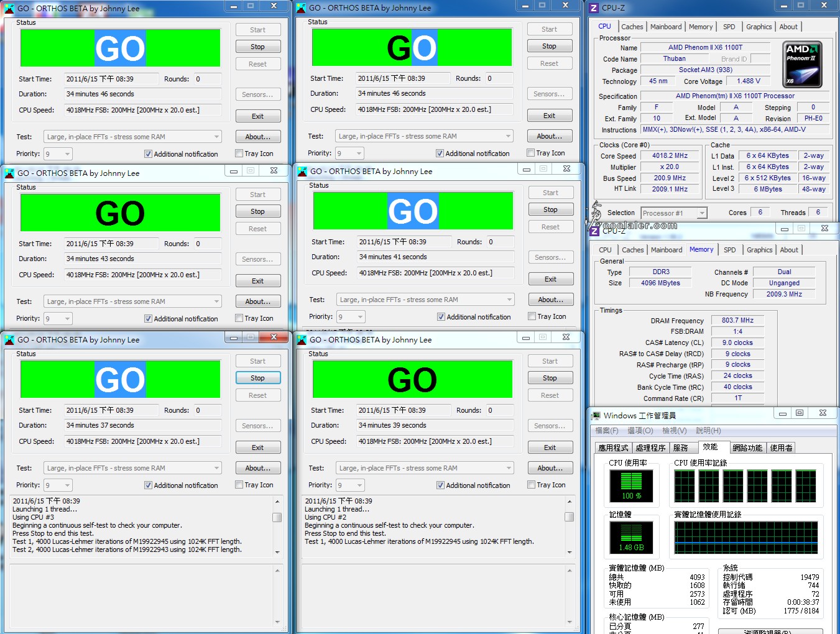The image size is (840, 634).
Task: Click About... in the ORTHOS window with 43-second duration
Action: coord(258,301)
